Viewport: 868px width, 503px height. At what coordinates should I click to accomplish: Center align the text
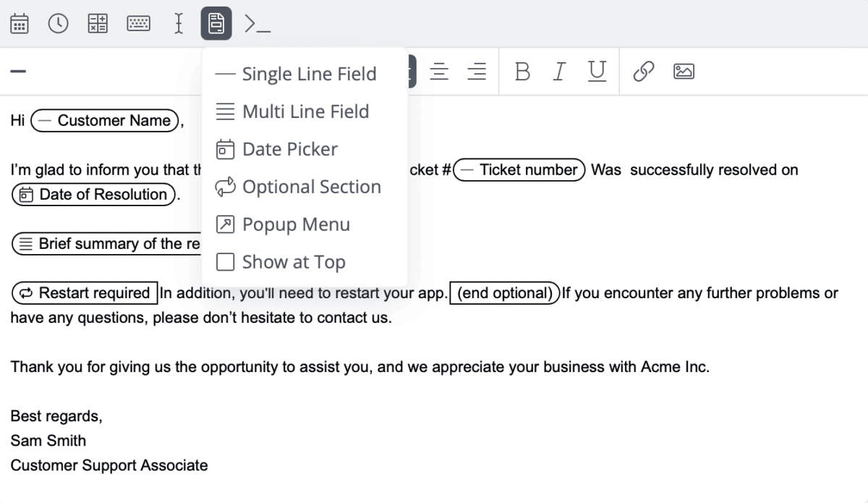coord(439,71)
